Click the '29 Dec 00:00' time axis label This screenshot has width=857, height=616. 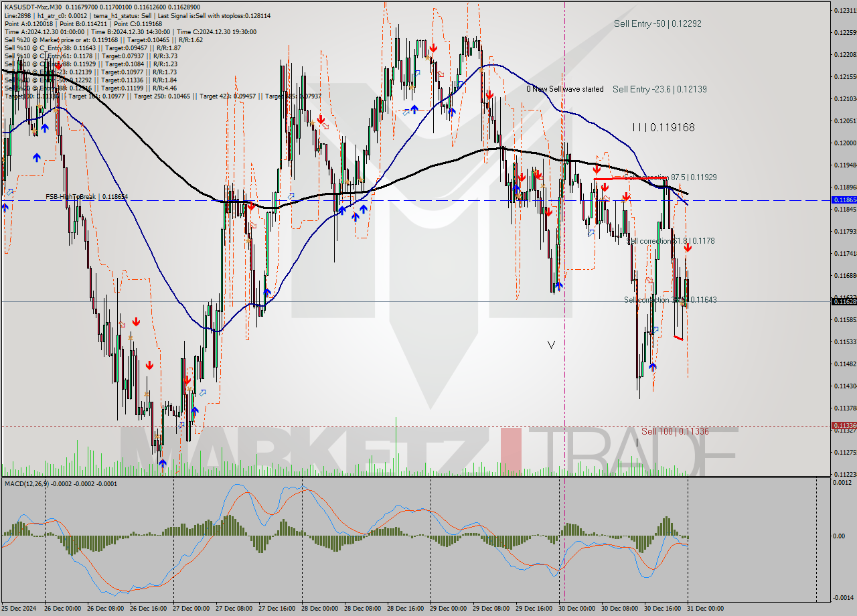pos(449,609)
